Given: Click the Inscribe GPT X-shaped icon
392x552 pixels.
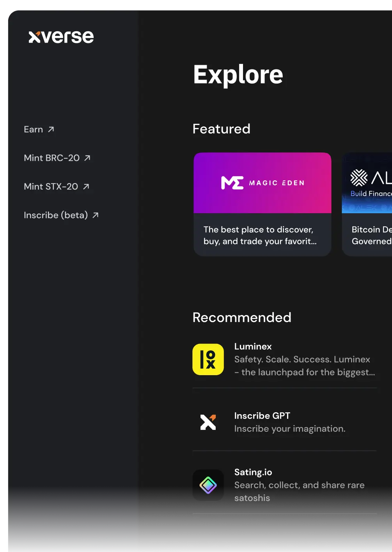Looking at the screenshot, I should [x=208, y=422].
